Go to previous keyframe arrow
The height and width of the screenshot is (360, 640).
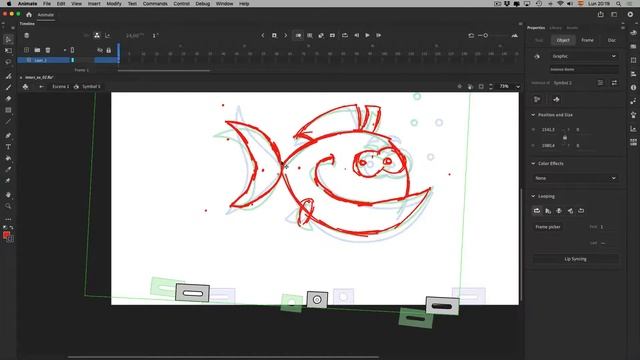click(x=263, y=36)
